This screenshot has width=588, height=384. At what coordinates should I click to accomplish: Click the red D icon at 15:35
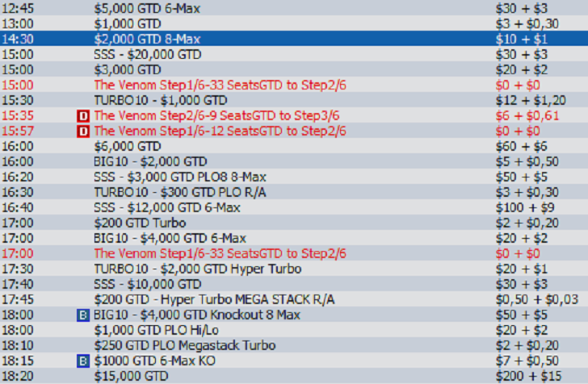[x=82, y=116]
